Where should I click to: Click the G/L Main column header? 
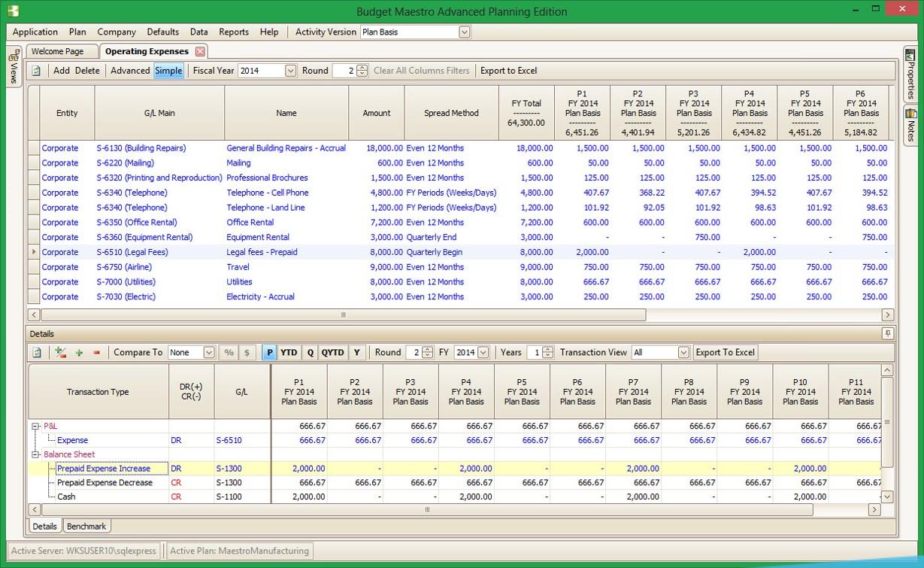[x=159, y=113]
